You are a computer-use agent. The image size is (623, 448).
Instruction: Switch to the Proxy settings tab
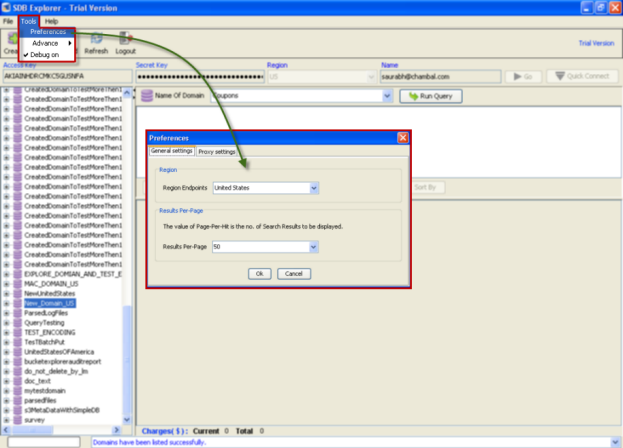pos(217,152)
